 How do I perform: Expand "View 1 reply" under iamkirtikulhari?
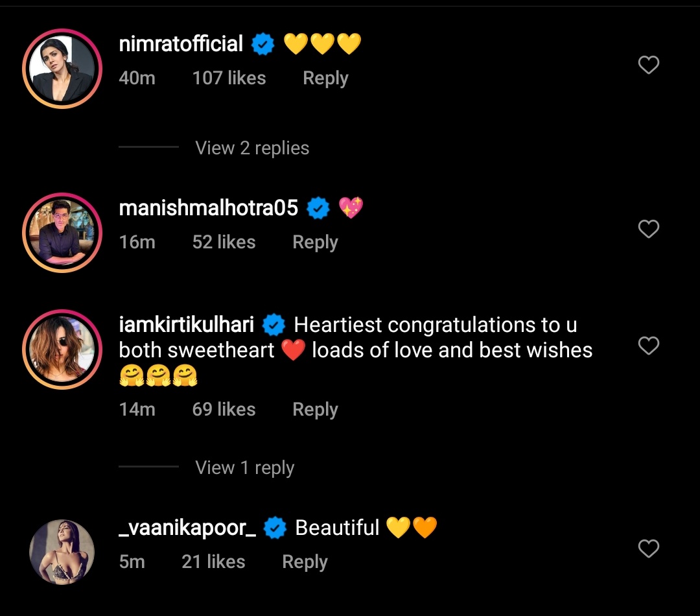click(x=244, y=468)
